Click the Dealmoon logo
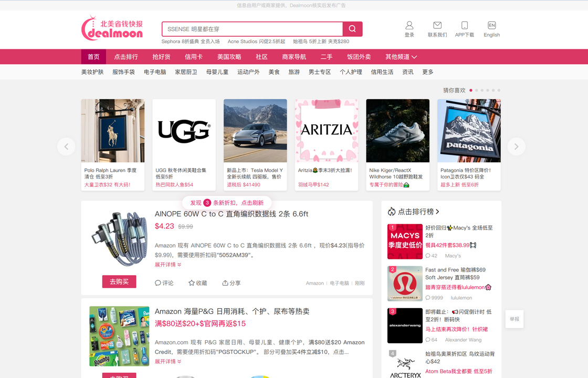This screenshot has width=588, height=378. pos(112,28)
